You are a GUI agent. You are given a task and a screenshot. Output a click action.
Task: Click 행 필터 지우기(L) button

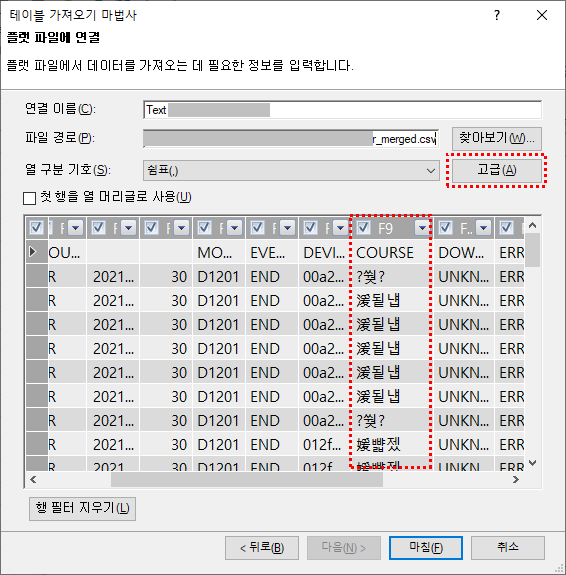coord(83,509)
